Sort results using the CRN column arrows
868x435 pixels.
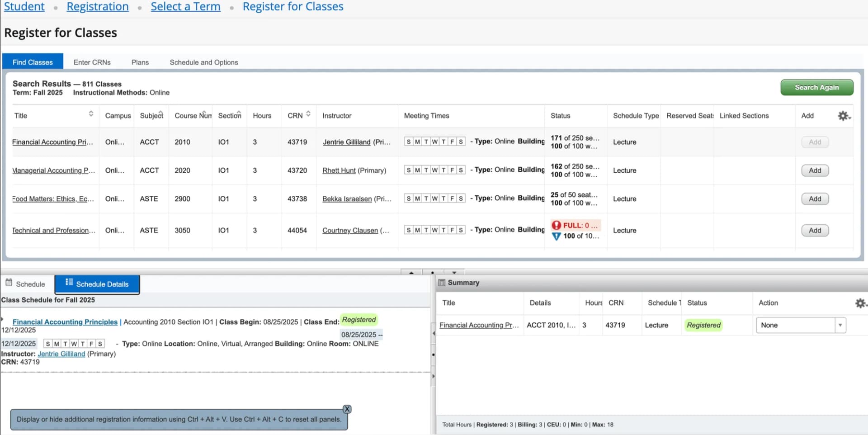coord(308,114)
